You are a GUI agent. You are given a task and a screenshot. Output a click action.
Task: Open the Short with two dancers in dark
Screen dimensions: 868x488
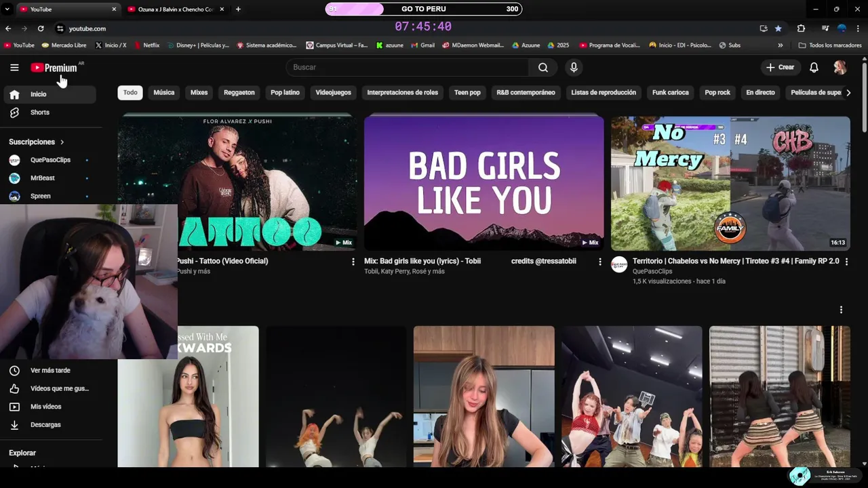[336, 396]
